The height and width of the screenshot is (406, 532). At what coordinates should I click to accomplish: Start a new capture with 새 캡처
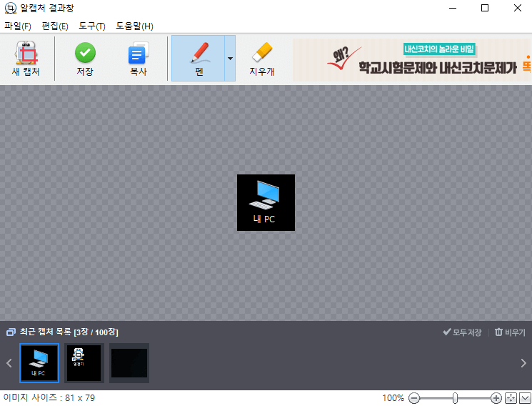26,59
